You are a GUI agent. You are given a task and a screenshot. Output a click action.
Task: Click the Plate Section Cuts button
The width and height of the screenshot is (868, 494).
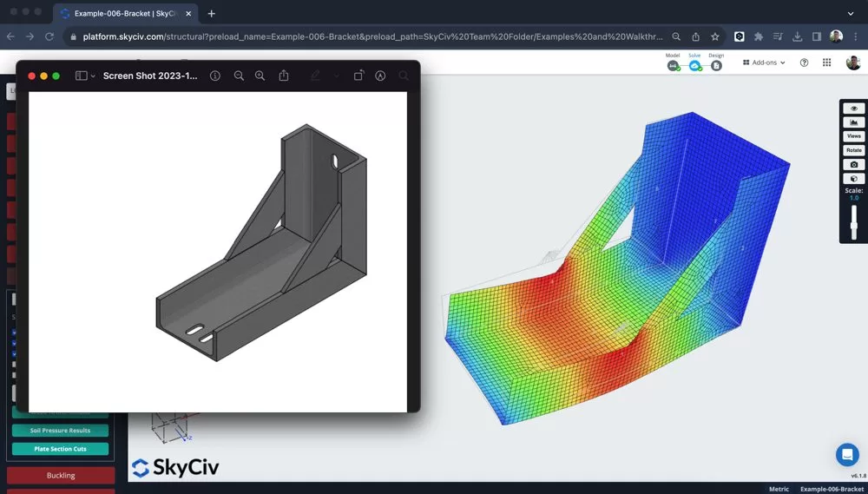tap(60, 449)
